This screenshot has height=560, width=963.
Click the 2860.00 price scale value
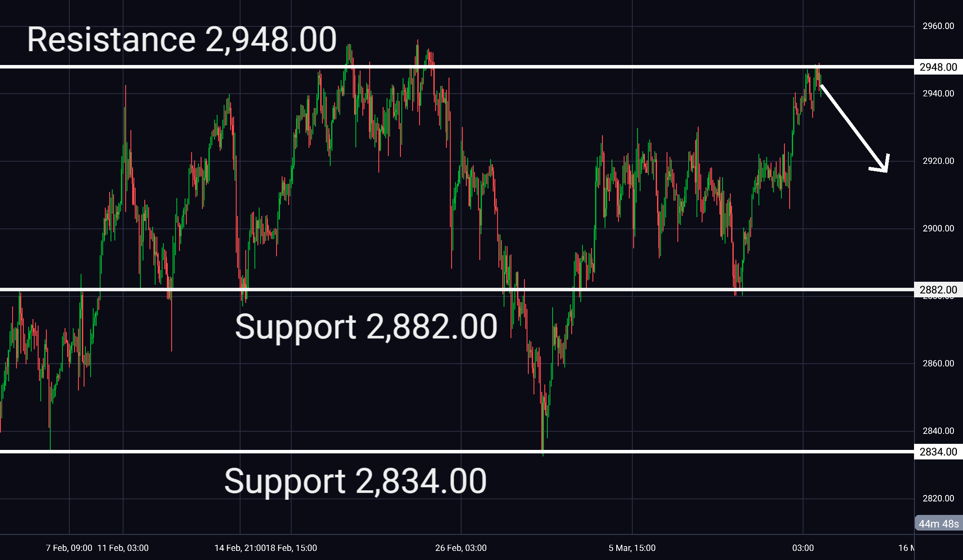(938, 363)
